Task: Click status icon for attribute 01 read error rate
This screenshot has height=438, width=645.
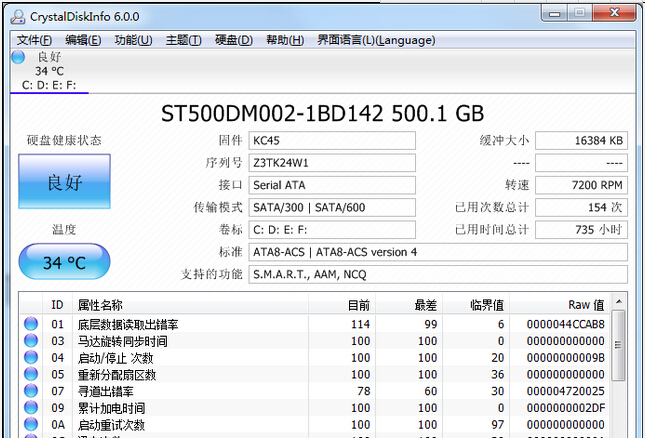Action: pyautogui.click(x=30, y=324)
